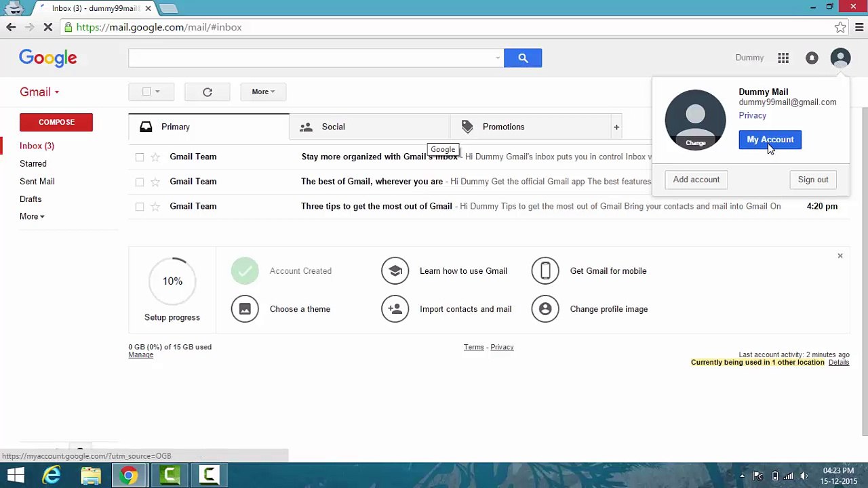
Task: Expand More labels in the sidebar
Action: tap(32, 217)
